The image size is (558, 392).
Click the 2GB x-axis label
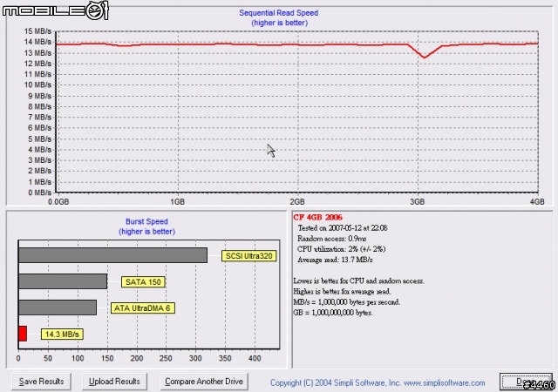coord(297,202)
